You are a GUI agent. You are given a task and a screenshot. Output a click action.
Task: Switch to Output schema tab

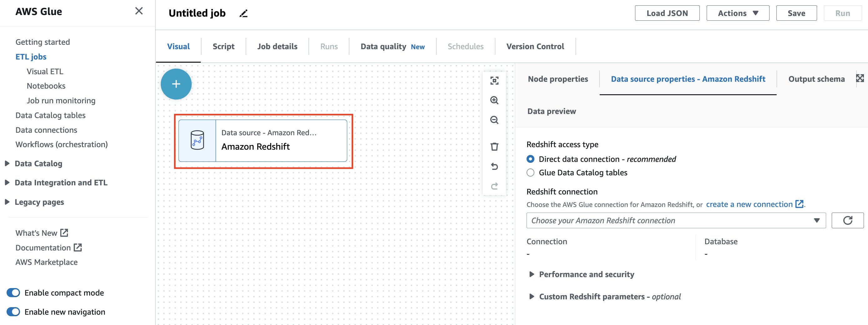pos(816,79)
